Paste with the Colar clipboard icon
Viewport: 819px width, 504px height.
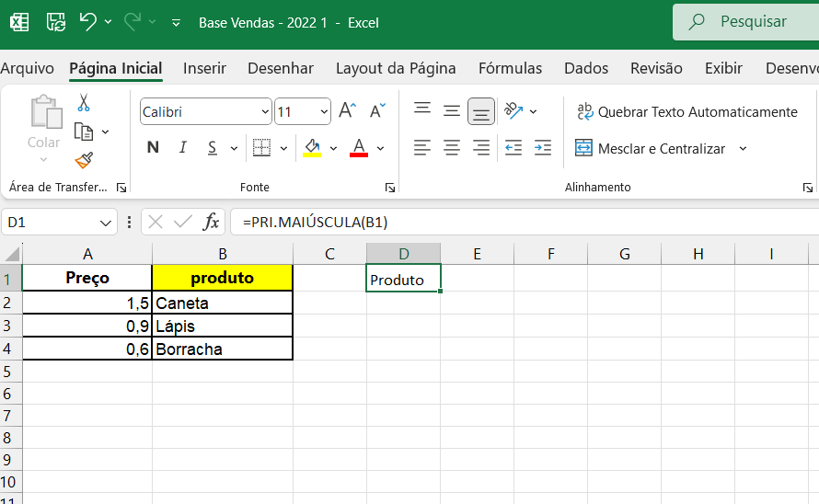[x=46, y=112]
